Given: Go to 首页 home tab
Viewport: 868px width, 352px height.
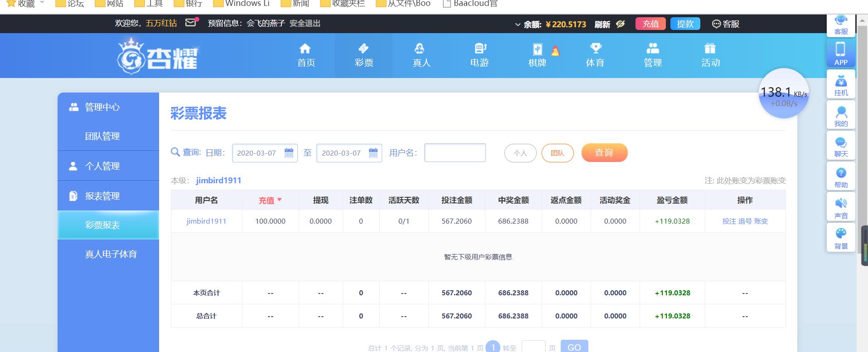Looking at the screenshot, I should 306,55.
